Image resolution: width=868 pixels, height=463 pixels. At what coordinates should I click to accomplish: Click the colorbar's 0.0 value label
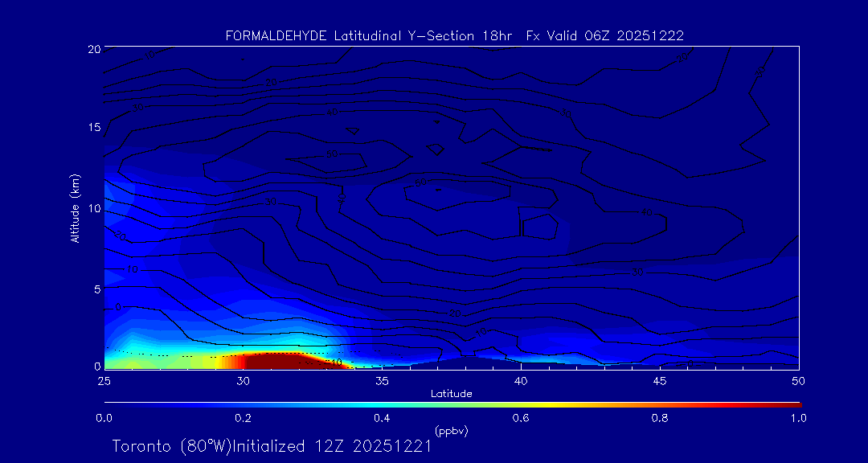click(104, 417)
